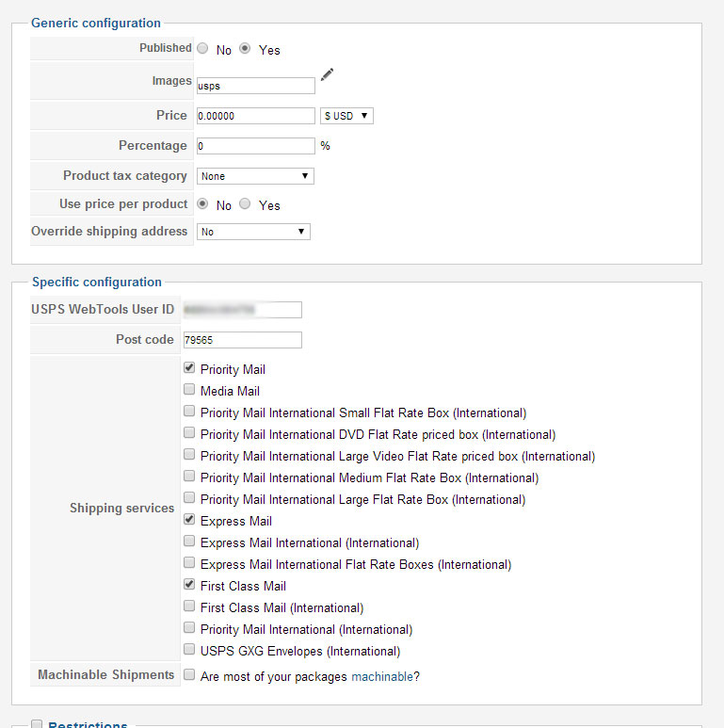Viewport: 724px width, 728px height.
Task: Tick the machinable packages checkbox
Action: [189, 675]
